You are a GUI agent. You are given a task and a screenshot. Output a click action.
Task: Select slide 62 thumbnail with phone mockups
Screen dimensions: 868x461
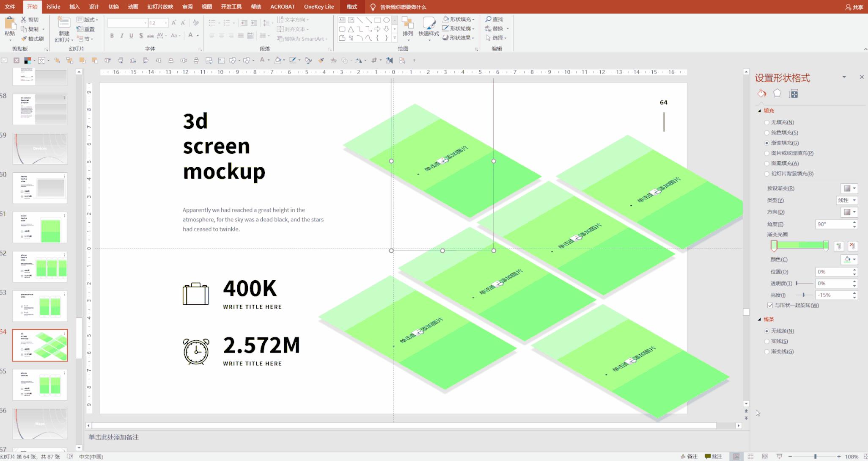click(40, 267)
